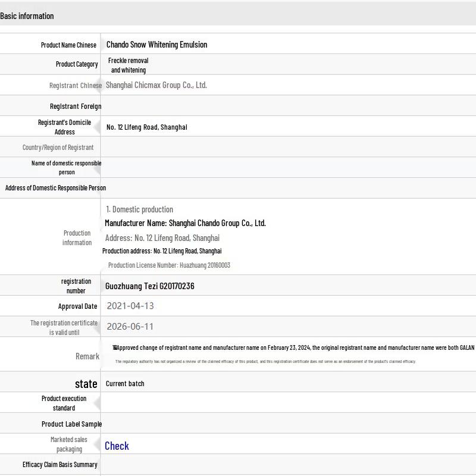The image size is (476, 476).
Task: Click the Country/Region of Registrant label
Action: tap(58, 148)
